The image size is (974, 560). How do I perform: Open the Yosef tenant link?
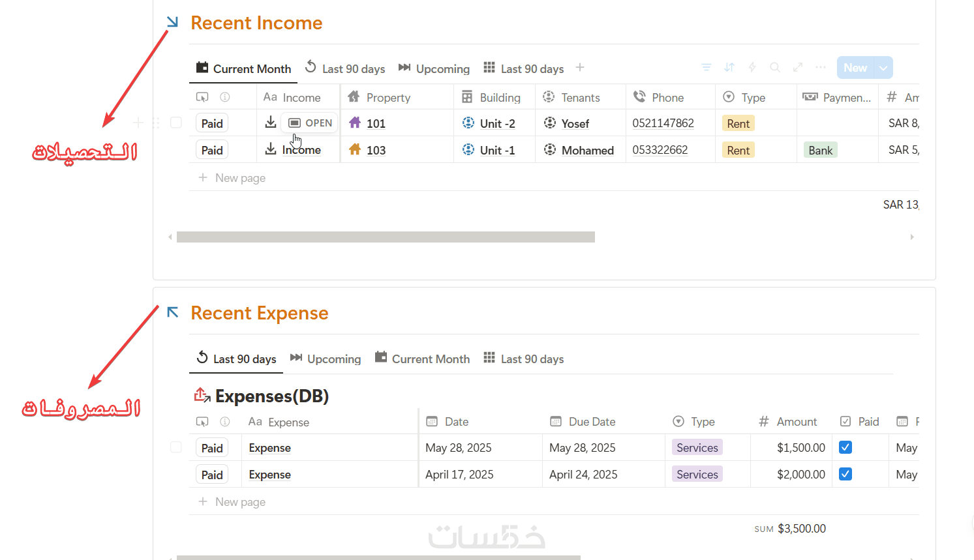pyautogui.click(x=575, y=123)
